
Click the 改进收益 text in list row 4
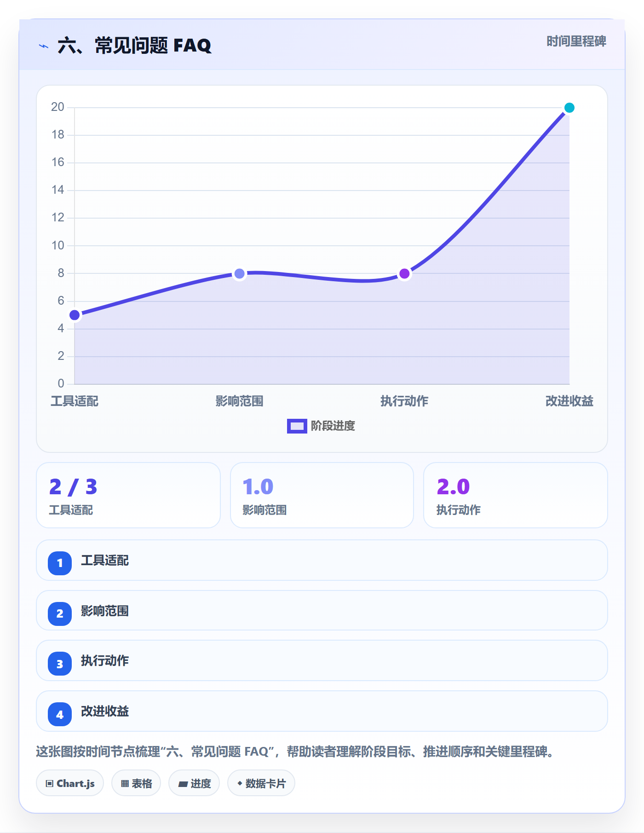click(x=105, y=712)
